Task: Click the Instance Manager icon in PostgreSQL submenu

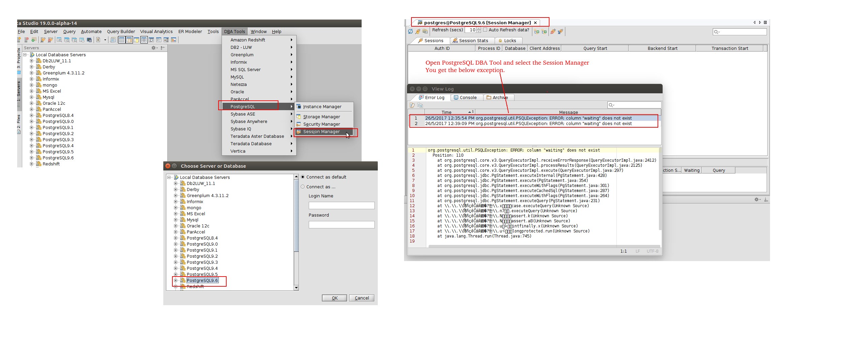Action: (x=299, y=106)
